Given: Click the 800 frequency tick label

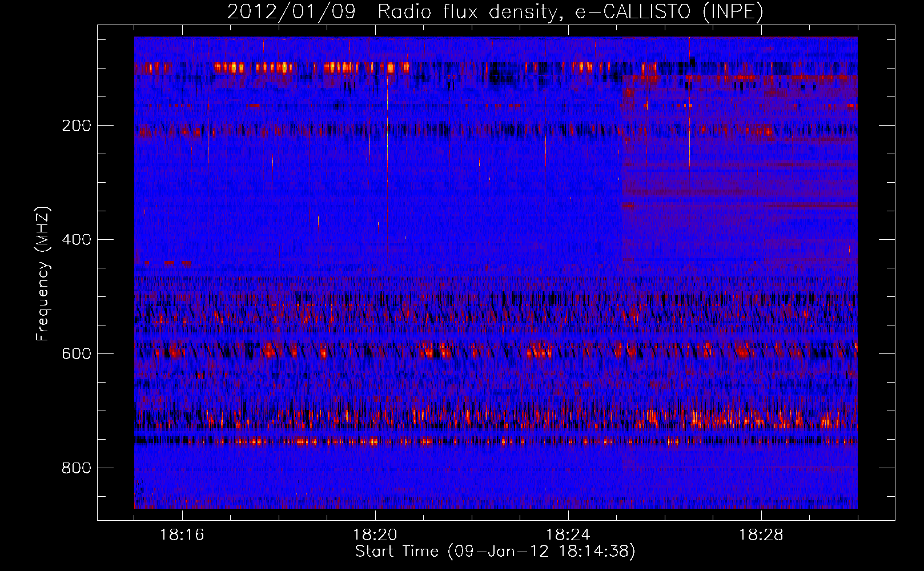Looking at the screenshot, I should [x=76, y=468].
